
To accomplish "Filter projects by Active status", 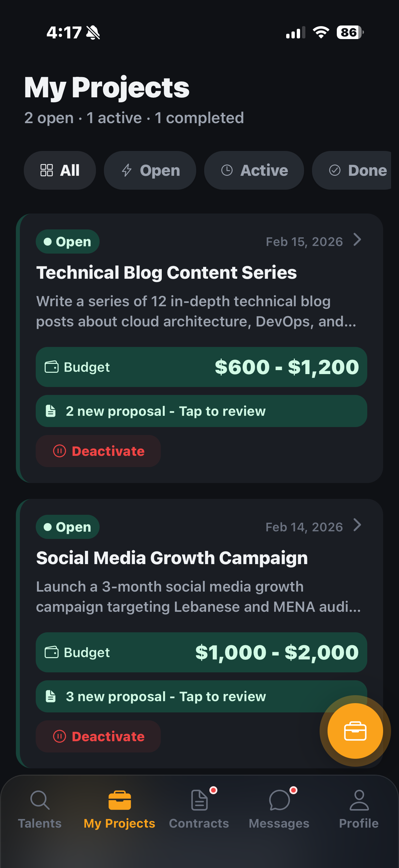I will coord(254,170).
